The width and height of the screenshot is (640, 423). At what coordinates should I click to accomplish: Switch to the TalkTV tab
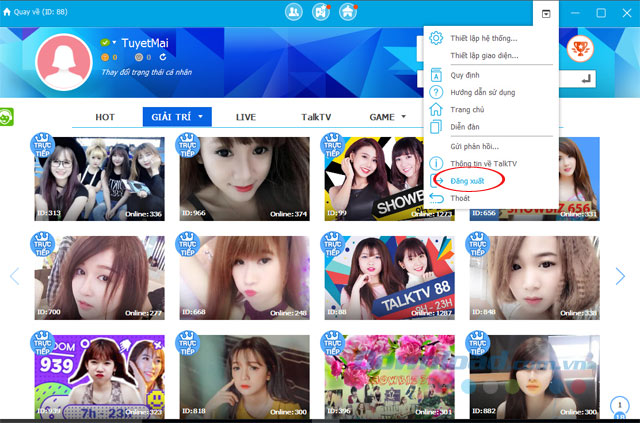tap(316, 117)
